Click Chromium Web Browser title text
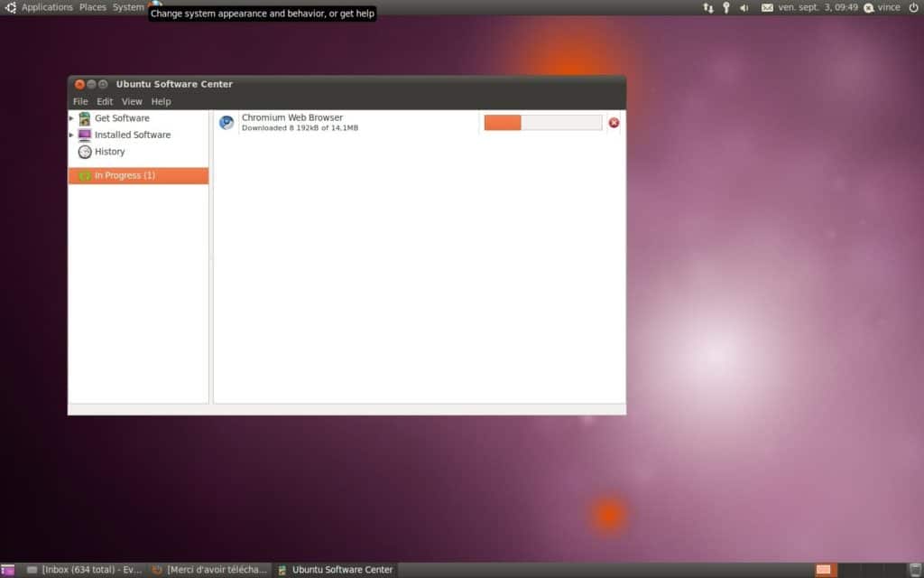Screen dimensions: 924x578 (292, 117)
